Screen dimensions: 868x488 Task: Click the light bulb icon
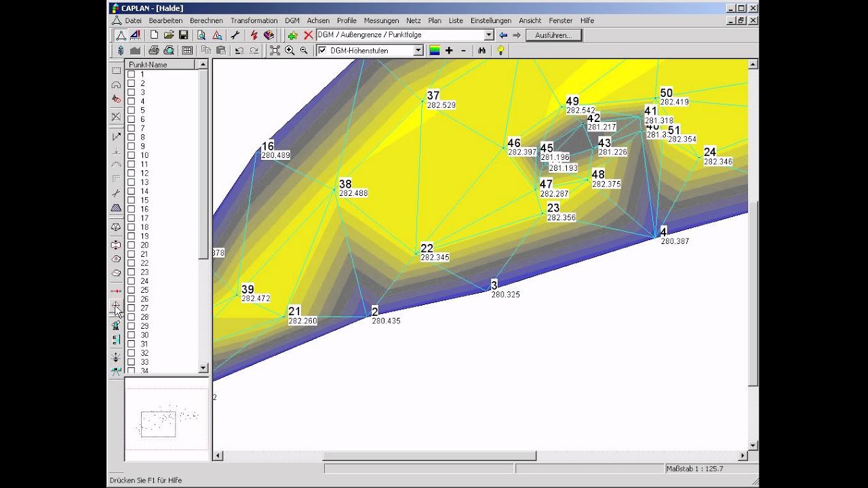tap(500, 50)
